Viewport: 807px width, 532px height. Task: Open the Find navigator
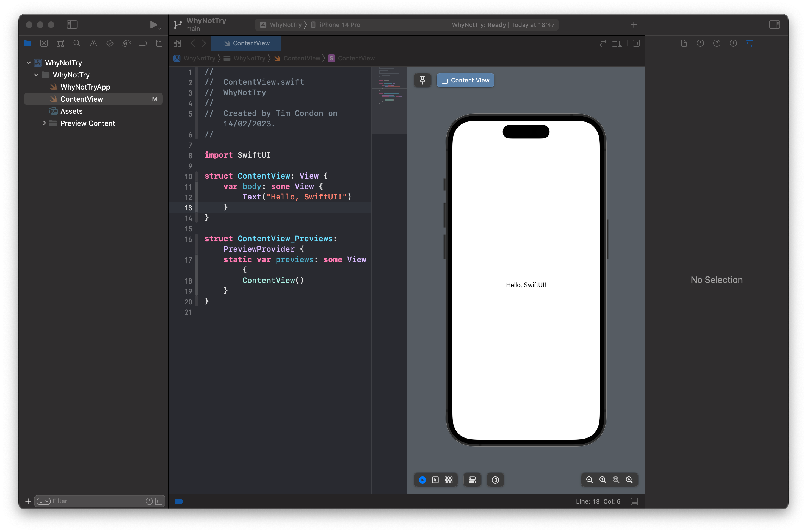point(77,43)
